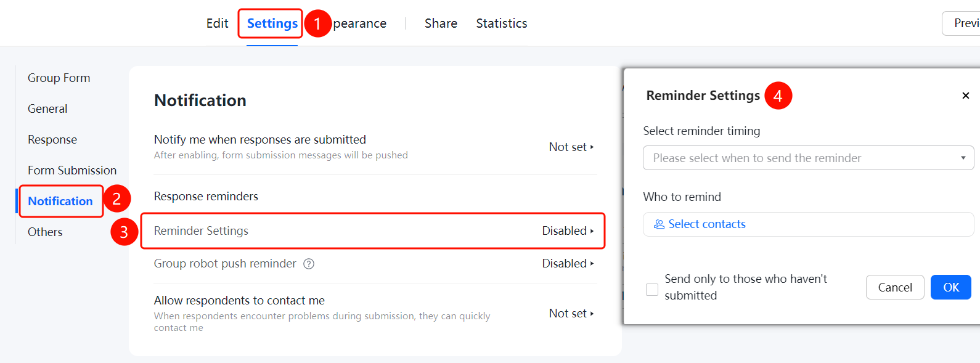Select Notification in the settings sidebar
This screenshot has width=980, height=363.
click(60, 202)
